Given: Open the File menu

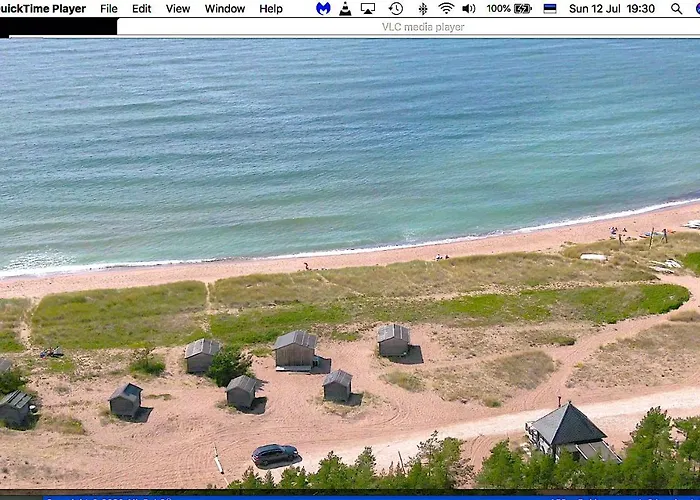Looking at the screenshot, I should [x=108, y=9].
